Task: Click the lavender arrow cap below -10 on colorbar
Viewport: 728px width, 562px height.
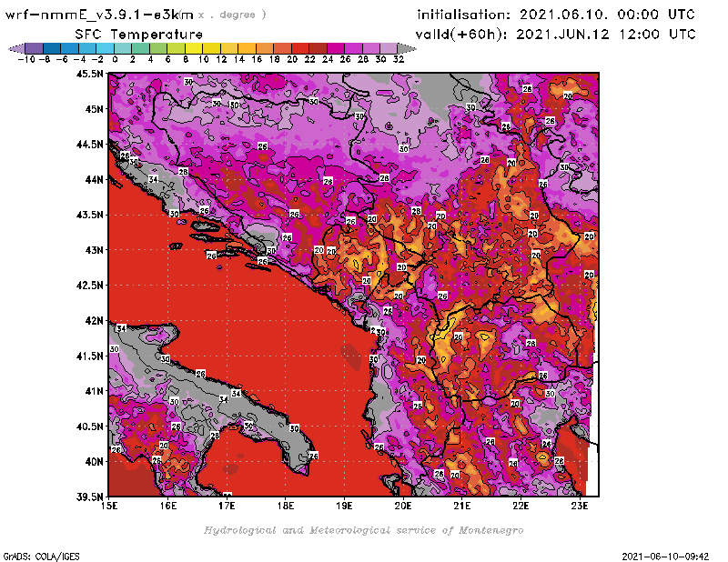Action: coord(17,48)
